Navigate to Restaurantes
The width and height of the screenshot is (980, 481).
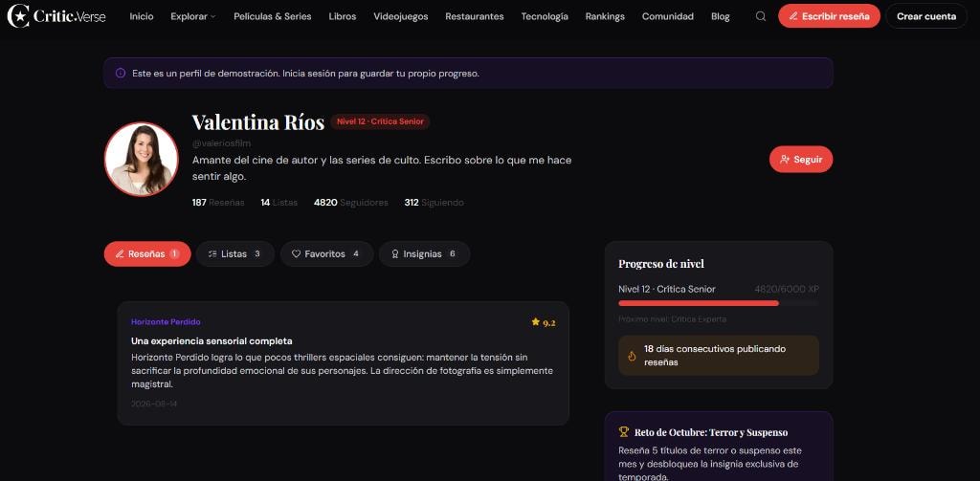[475, 16]
